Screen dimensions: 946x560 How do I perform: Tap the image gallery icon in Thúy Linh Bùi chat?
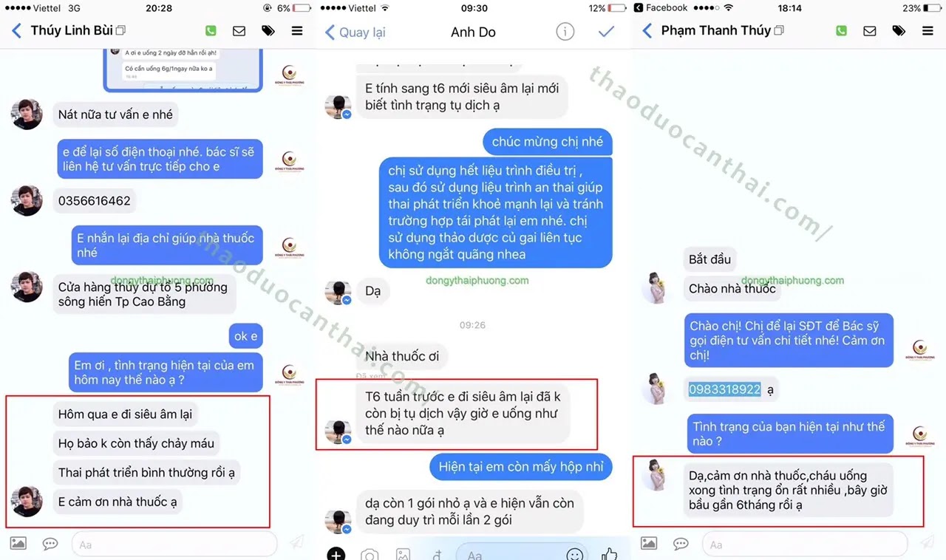[18, 544]
